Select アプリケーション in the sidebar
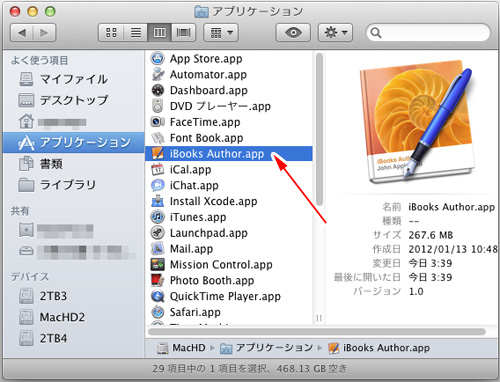The height and width of the screenshot is (382, 500). pos(74,142)
